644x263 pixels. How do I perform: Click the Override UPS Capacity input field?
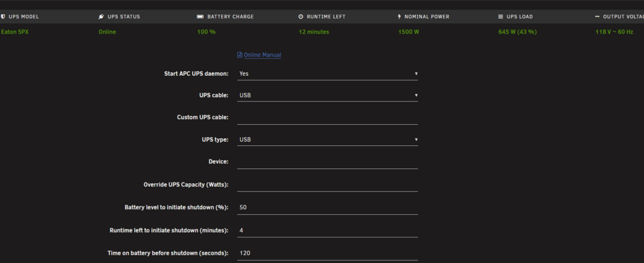tap(327, 185)
